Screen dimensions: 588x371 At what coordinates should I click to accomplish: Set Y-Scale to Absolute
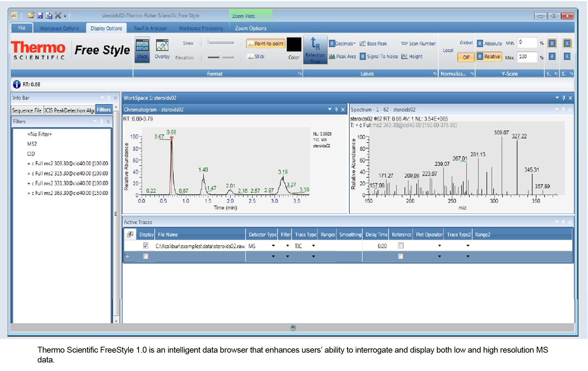[x=489, y=43]
